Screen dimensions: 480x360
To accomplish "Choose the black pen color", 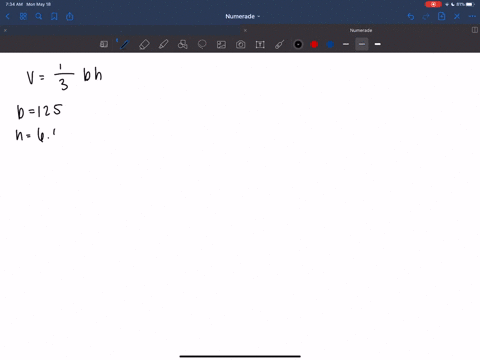I will [x=298, y=44].
